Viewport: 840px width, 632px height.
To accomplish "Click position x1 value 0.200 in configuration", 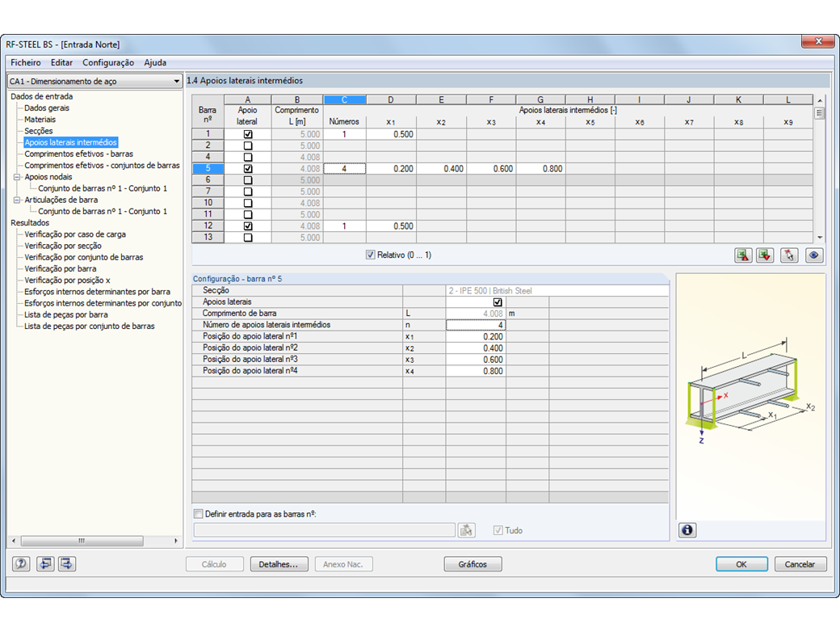I will point(475,337).
